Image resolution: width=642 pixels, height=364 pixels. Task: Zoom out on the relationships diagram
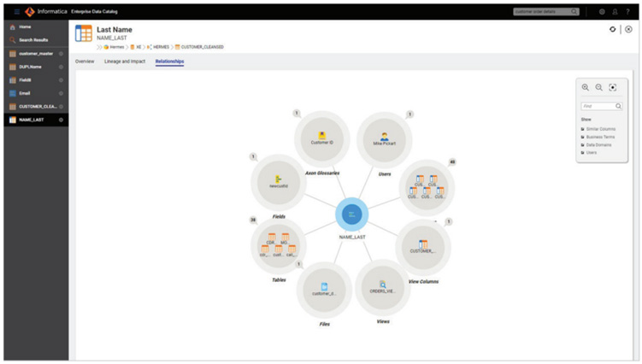coord(599,87)
